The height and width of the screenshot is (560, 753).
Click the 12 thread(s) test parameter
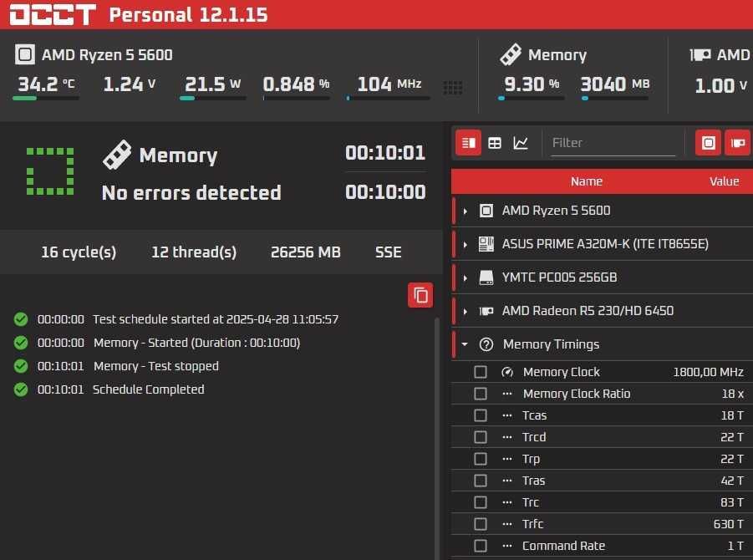(x=194, y=252)
